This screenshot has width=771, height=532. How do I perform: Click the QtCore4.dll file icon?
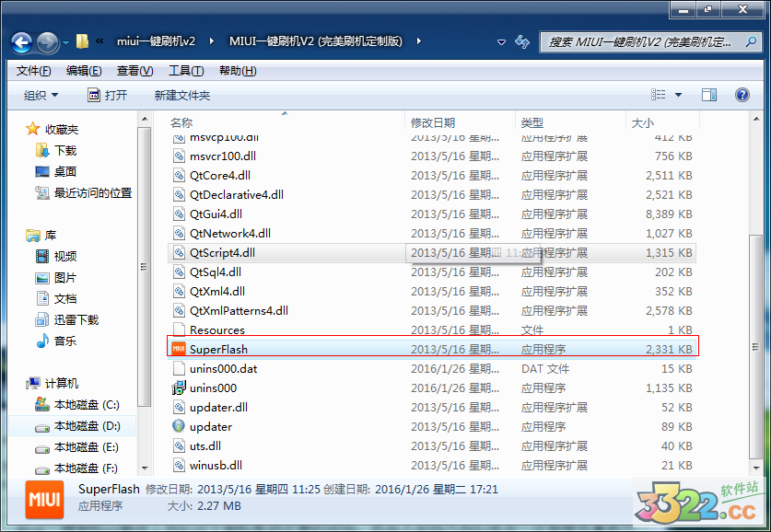(x=179, y=176)
